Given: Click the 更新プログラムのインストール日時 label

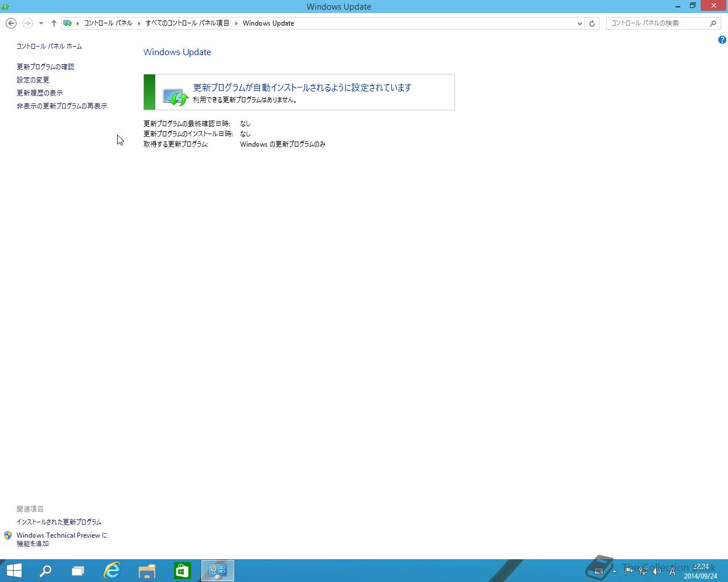Looking at the screenshot, I should tap(188, 134).
